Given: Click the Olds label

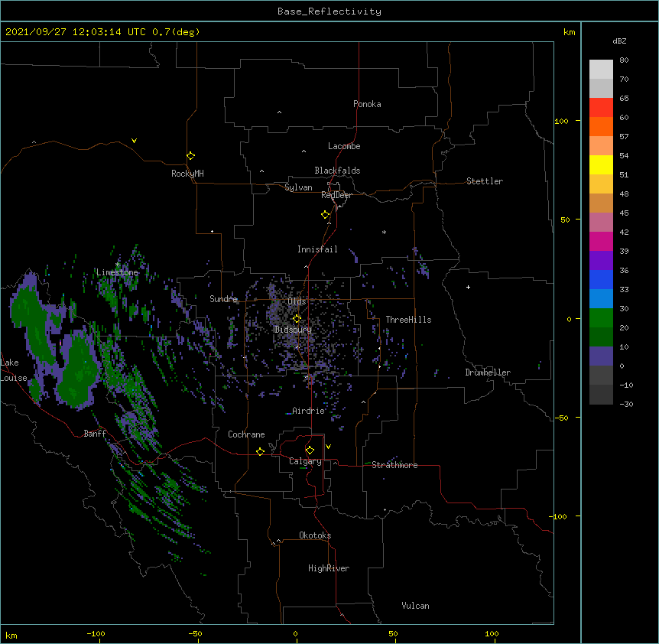Looking at the screenshot, I should pos(297,301).
